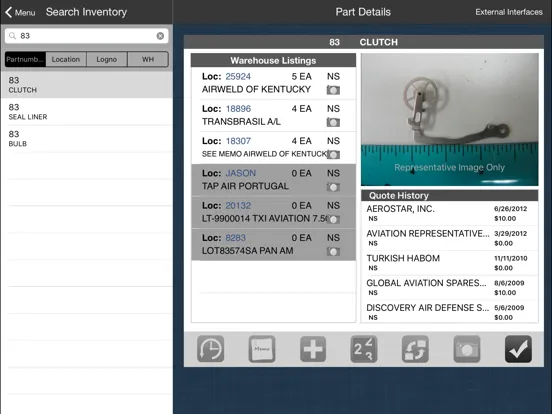The height and width of the screenshot is (414, 552).
Task: Tap the 6/26/2012 quote date
Action: click(510, 209)
